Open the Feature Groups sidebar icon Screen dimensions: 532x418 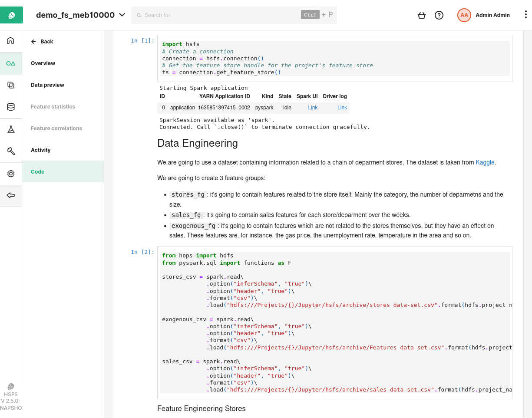(11, 85)
